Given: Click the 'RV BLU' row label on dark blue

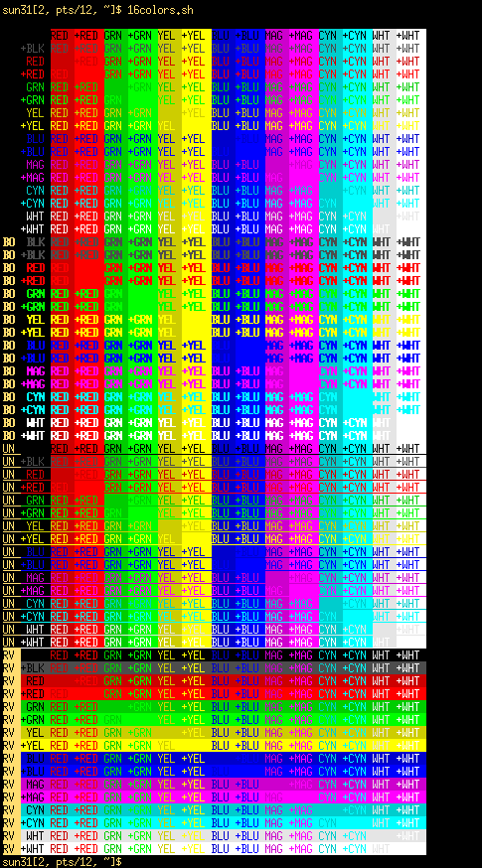Looking at the screenshot, I should (x=23, y=758).
